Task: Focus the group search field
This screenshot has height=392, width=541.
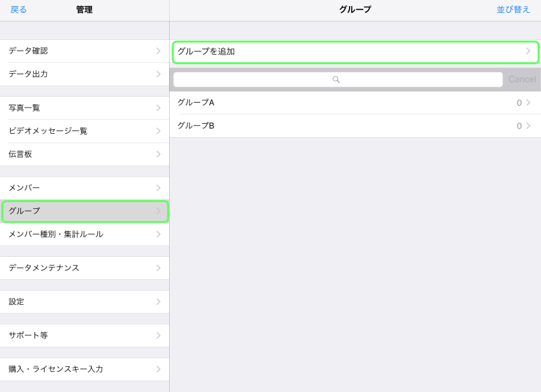Action: (x=337, y=80)
